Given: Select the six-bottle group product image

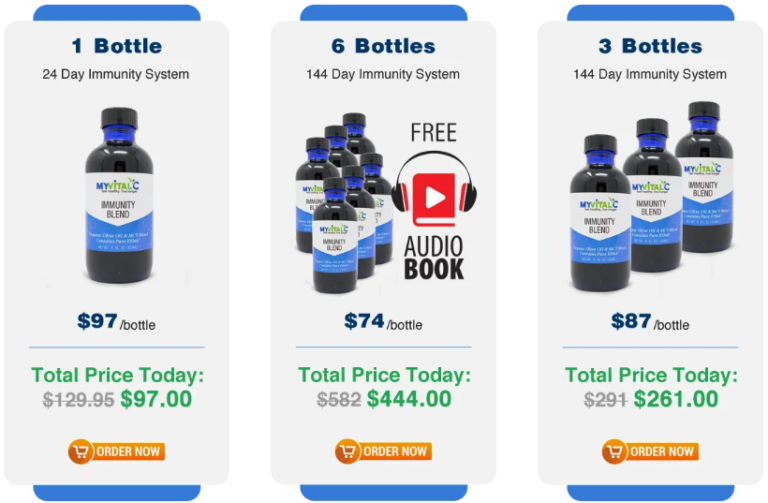Looking at the screenshot, I should pyautogui.click(x=344, y=203).
